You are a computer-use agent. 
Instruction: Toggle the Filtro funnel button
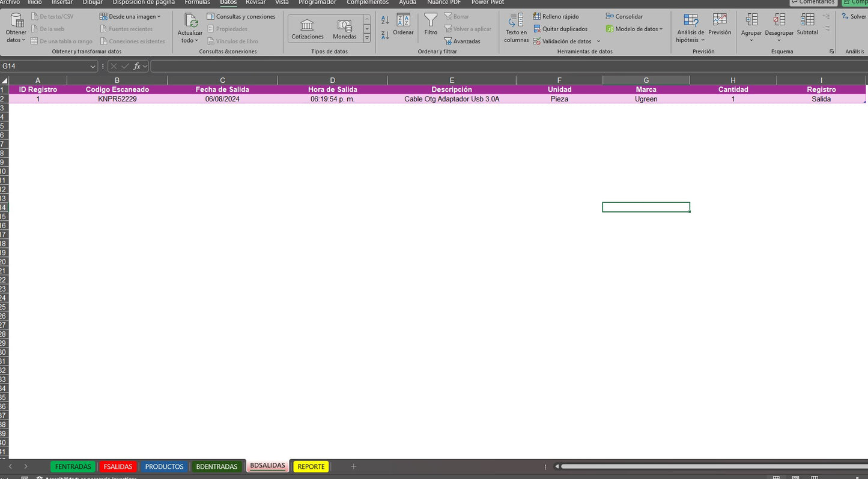(x=431, y=25)
